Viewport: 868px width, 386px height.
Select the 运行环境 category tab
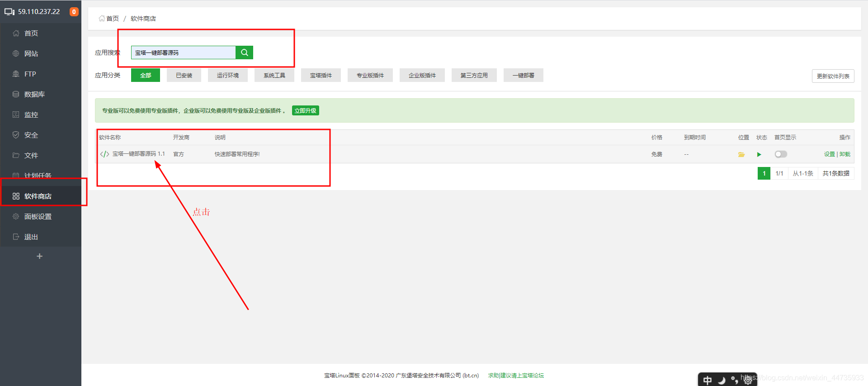click(228, 75)
